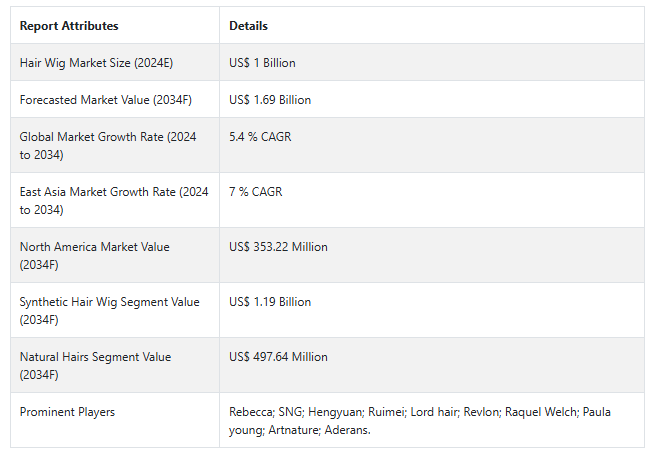Viewport: 652px width, 454px height.
Task: Click the "5.4 % CAGR" value
Action: click(x=260, y=137)
